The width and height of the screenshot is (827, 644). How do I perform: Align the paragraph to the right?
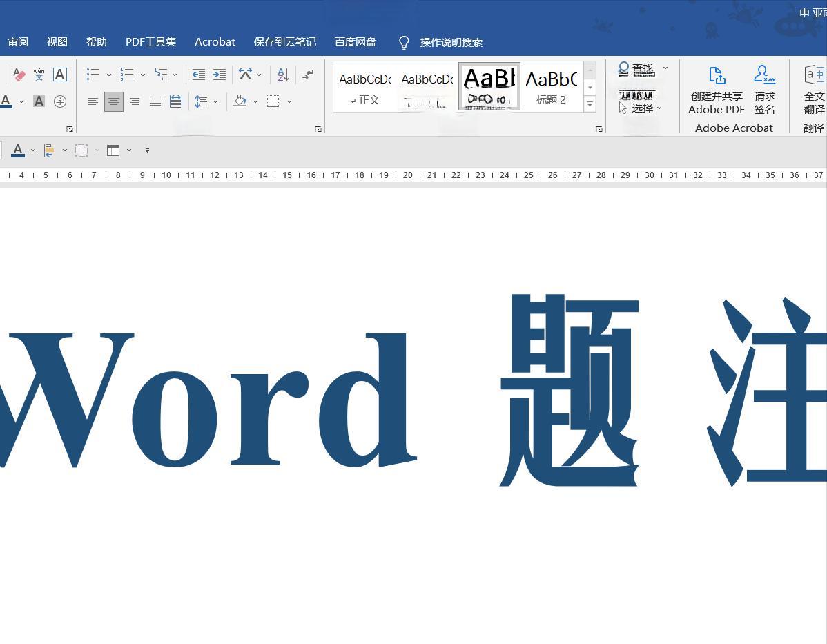tap(135, 101)
